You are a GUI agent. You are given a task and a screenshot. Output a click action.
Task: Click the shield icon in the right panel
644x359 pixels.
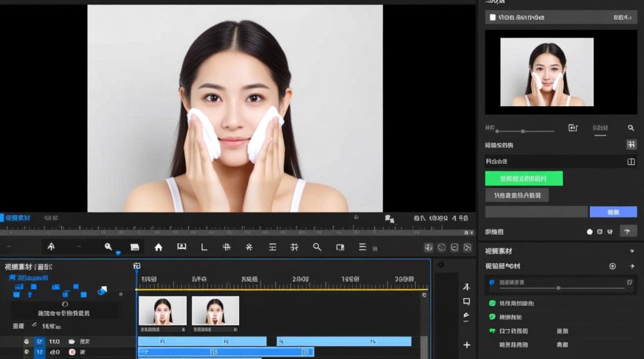click(x=609, y=232)
